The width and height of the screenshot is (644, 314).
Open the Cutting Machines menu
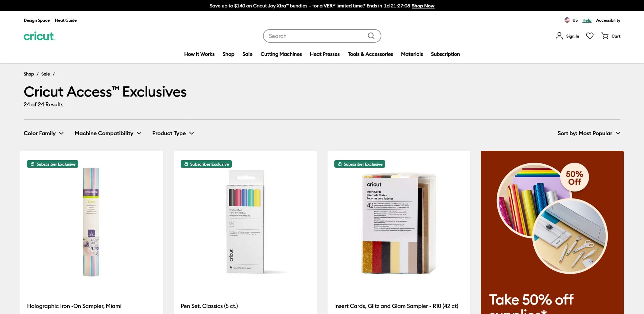(281, 54)
